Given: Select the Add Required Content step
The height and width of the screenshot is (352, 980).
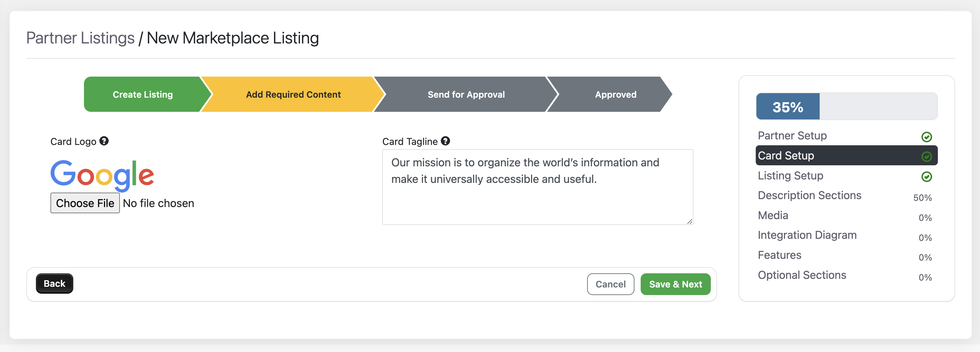Looking at the screenshot, I should coord(293,94).
